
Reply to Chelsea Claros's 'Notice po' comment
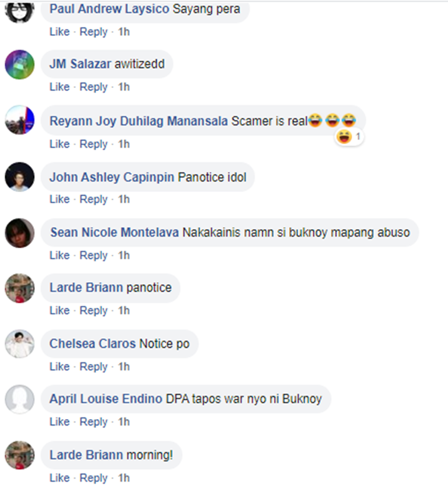[94, 366]
